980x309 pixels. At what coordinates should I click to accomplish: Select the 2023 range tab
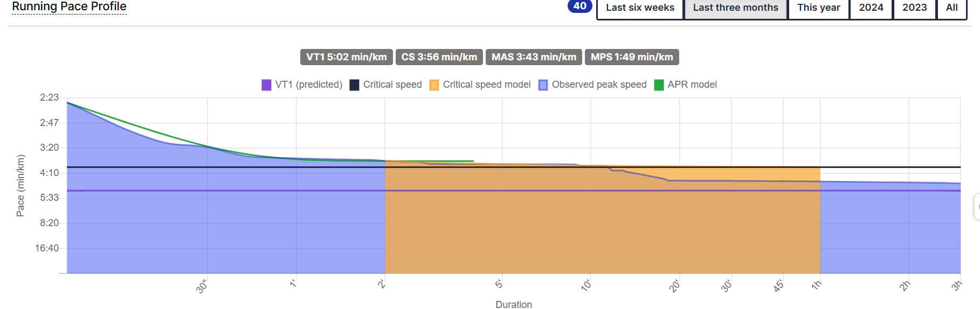[x=914, y=8]
